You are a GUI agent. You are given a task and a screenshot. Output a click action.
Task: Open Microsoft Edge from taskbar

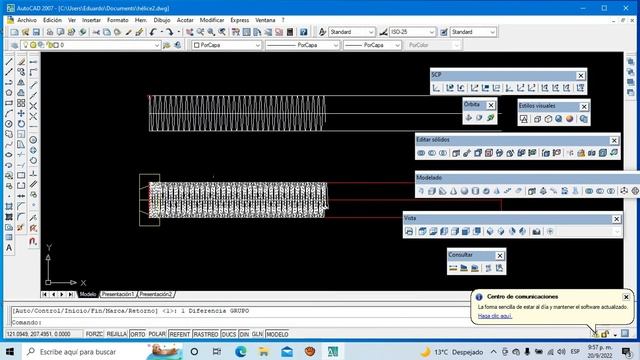click(240, 352)
